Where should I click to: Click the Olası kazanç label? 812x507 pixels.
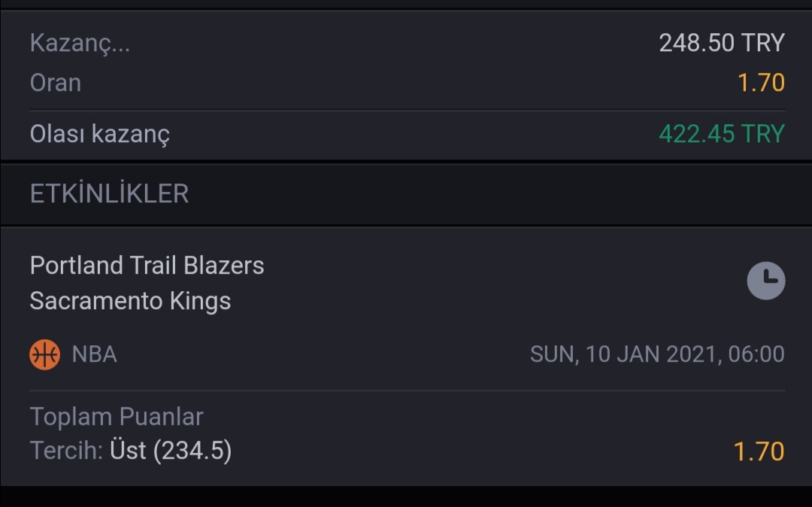99,134
